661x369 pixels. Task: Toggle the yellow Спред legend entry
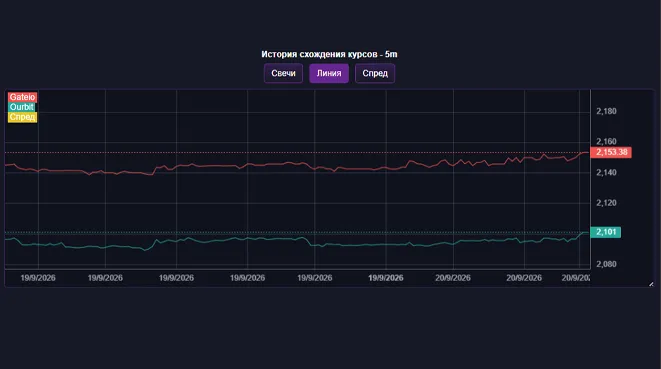22,117
